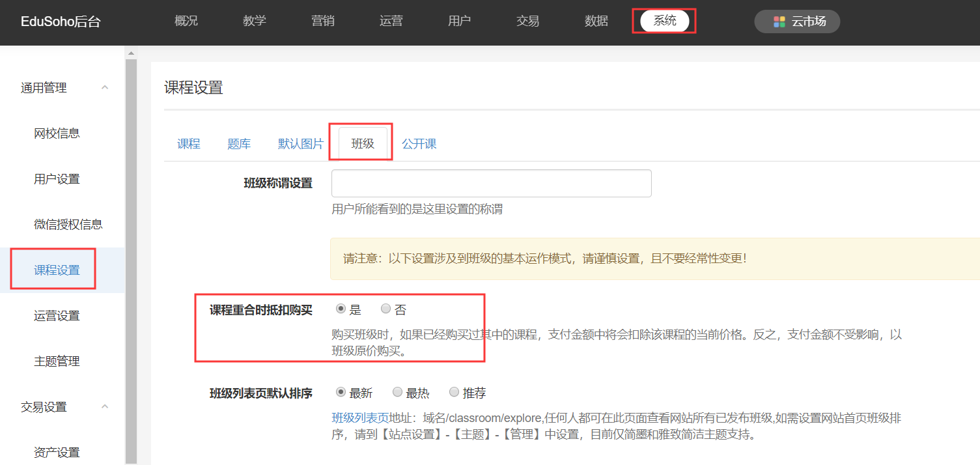Open the 默认图片 tab

300,144
